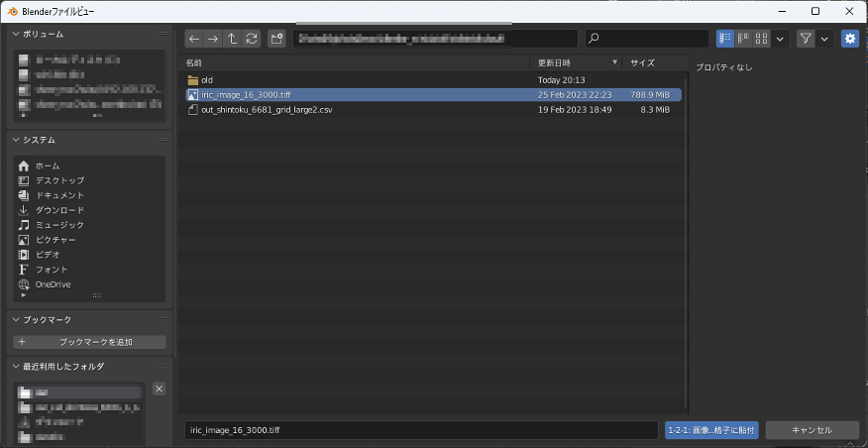Go forward to next folder
The image size is (868, 448).
[213, 39]
